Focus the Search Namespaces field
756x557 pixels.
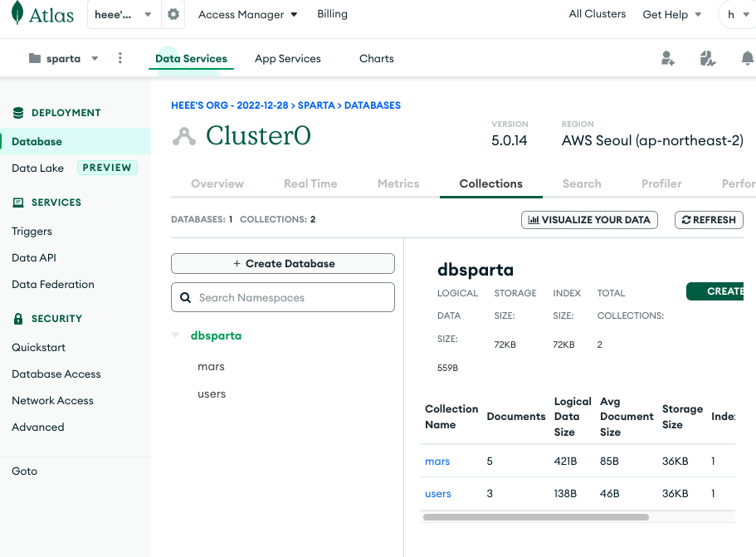point(283,297)
